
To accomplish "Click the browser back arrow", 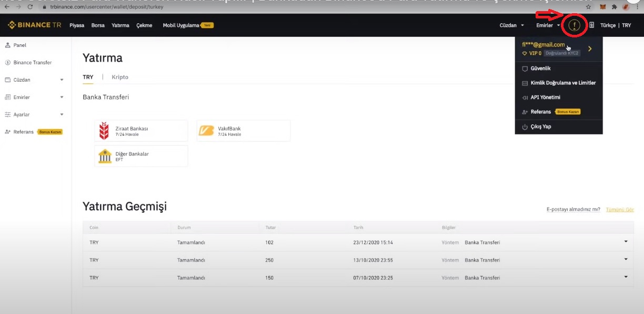I will [7, 7].
